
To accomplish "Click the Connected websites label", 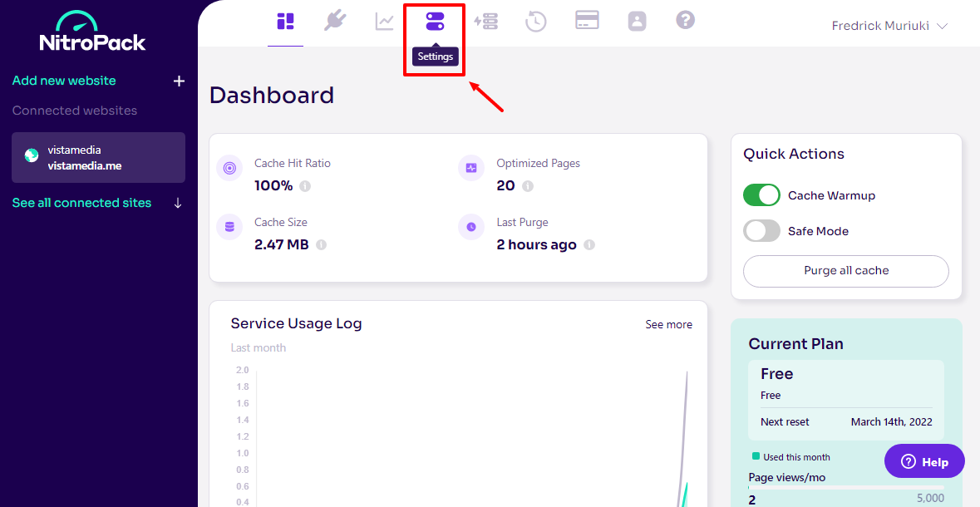I will coord(74,111).
